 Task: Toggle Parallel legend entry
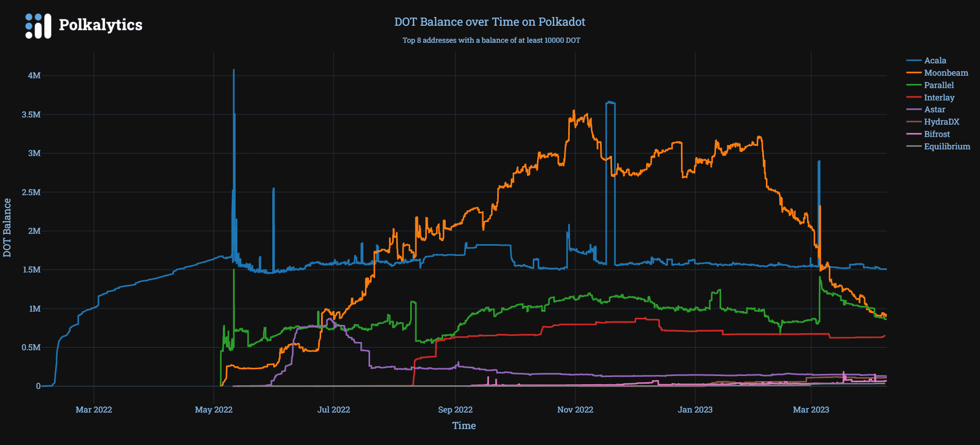pyautogui.click(x=938, y=85)
